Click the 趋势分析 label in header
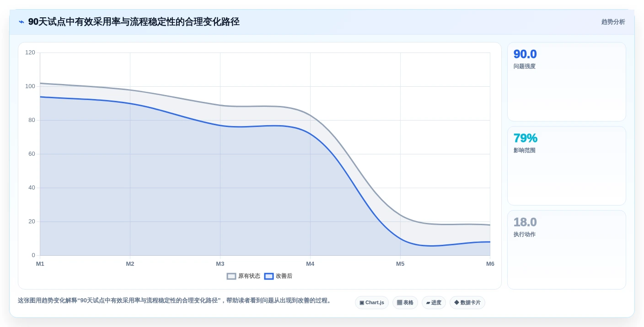 coord(613,22)
